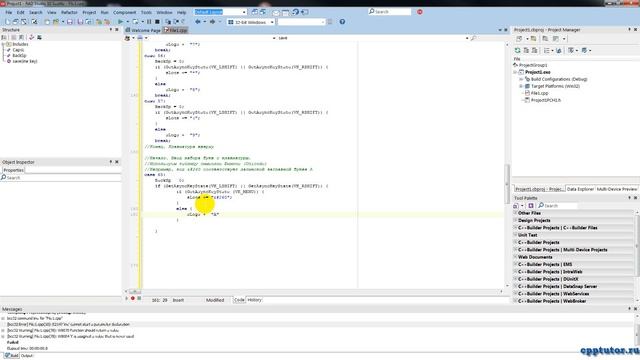Expand the Target Platforms (Win32) node
Viewport: 640px width, 360px height.
click(x=521, y=86)
